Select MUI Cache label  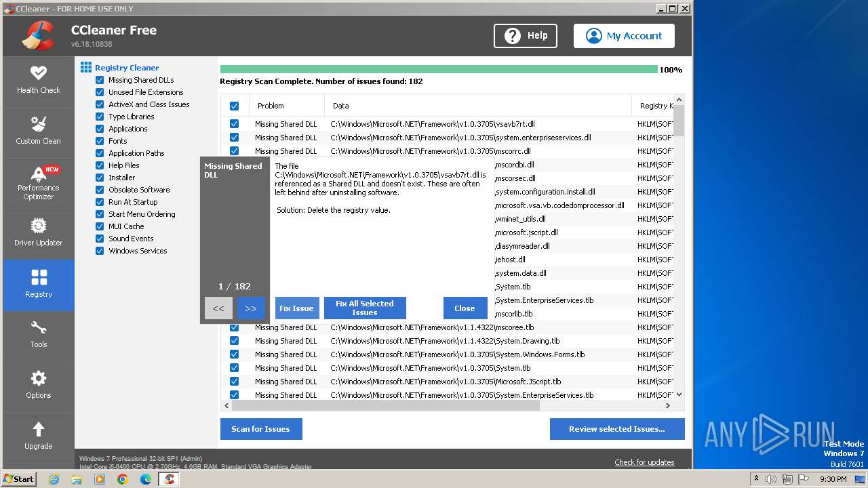(126, 226)
